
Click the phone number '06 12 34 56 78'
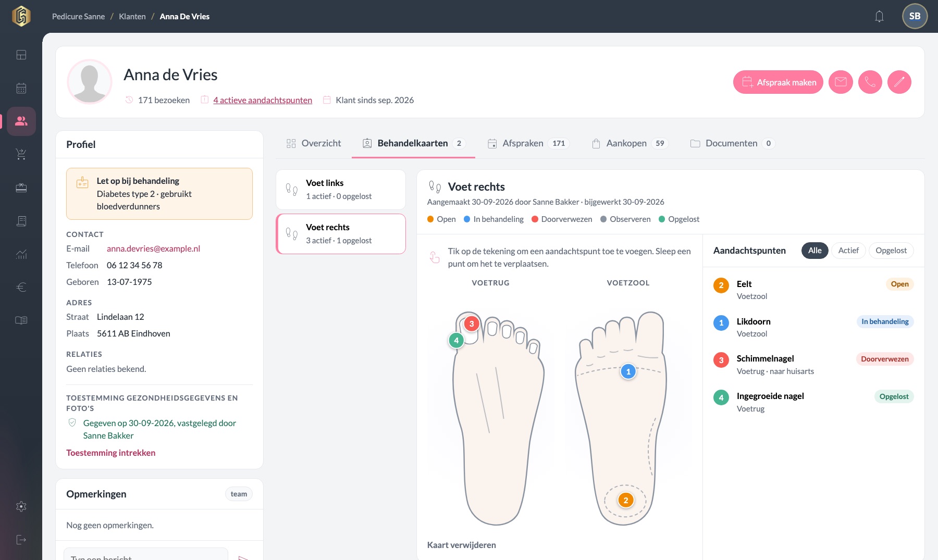pos(134,265)
